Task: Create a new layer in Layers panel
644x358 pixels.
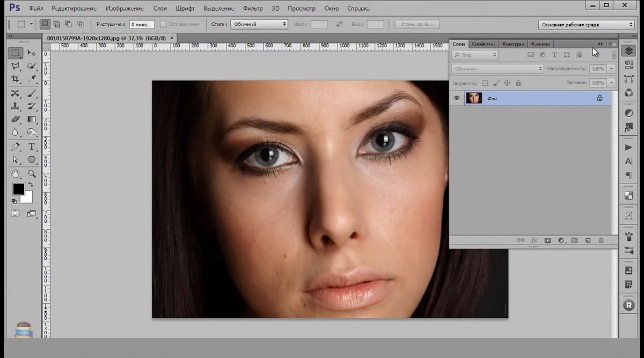Action: tap(588, 240)
